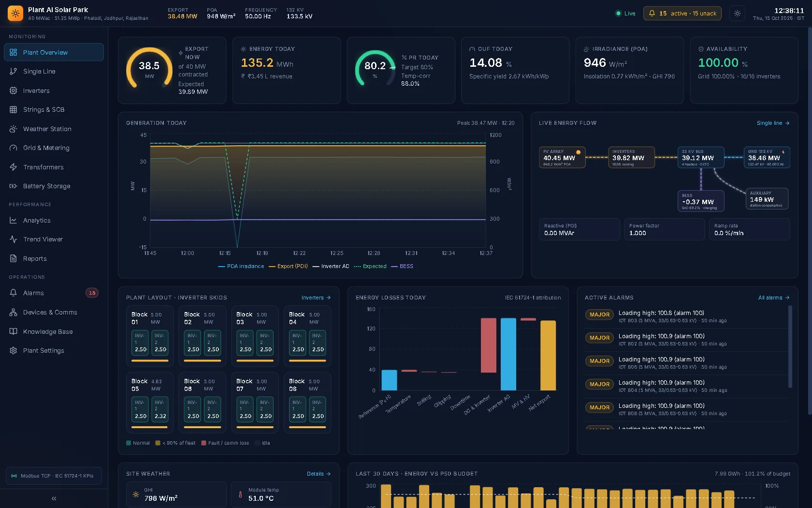Click the Modbus TCP IEC 61724-1 status chip
Screen dimensions: 812x508
[x=54, y=476]
